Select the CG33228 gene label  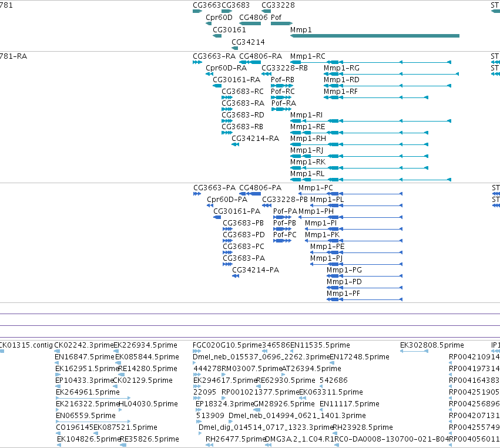pos(278,5)
